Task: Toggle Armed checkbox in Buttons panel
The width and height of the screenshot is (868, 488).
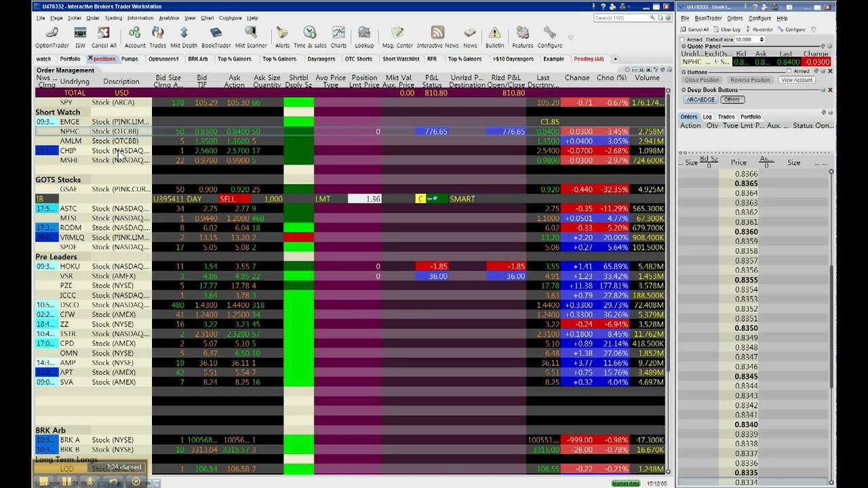Action: (x=790, y=71)
